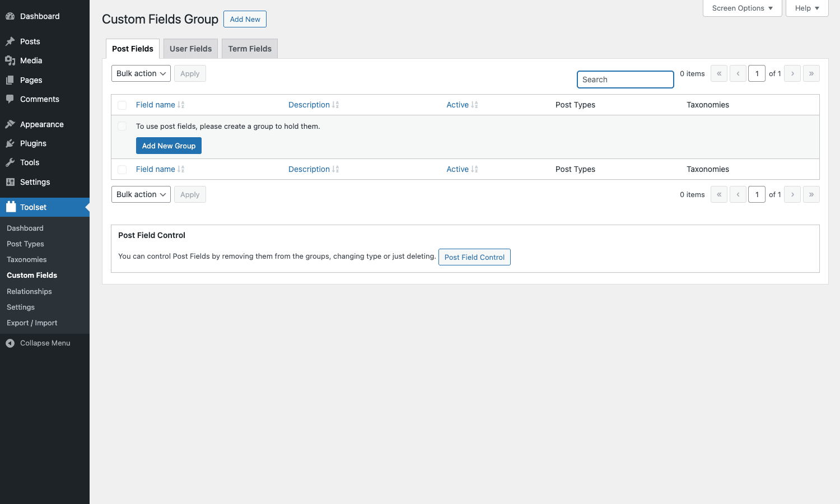Open the bottom Bulk action dropdown
The image size is (840, 504).
point(141,194)
